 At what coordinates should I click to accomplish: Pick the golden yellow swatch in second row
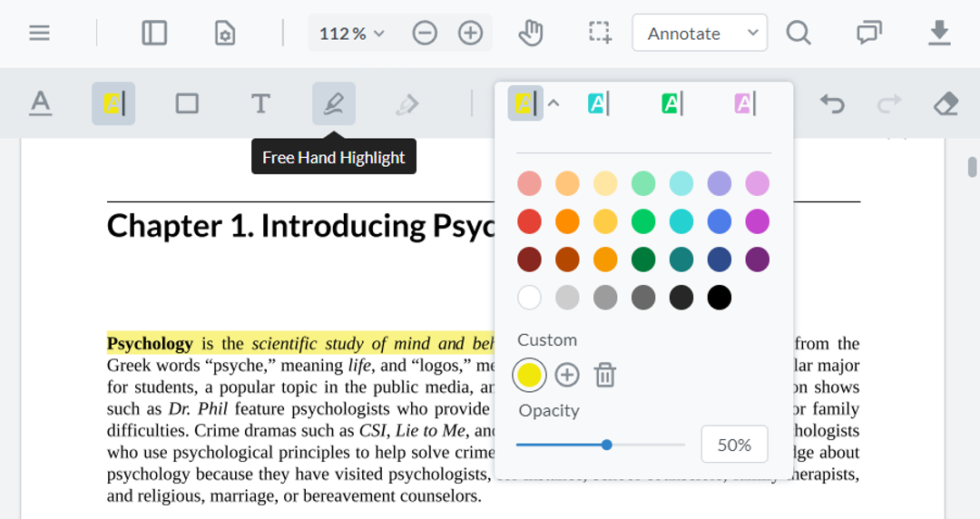tap(605, 222)
